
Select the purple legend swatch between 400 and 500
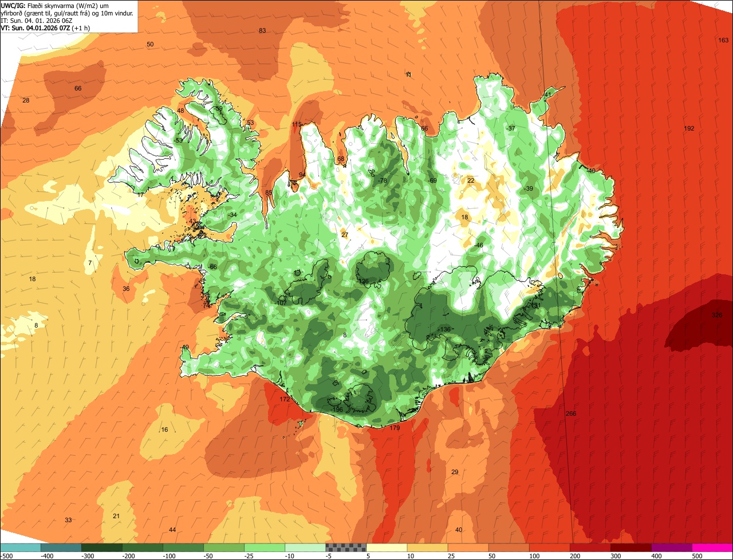click(x=671, y=547)
